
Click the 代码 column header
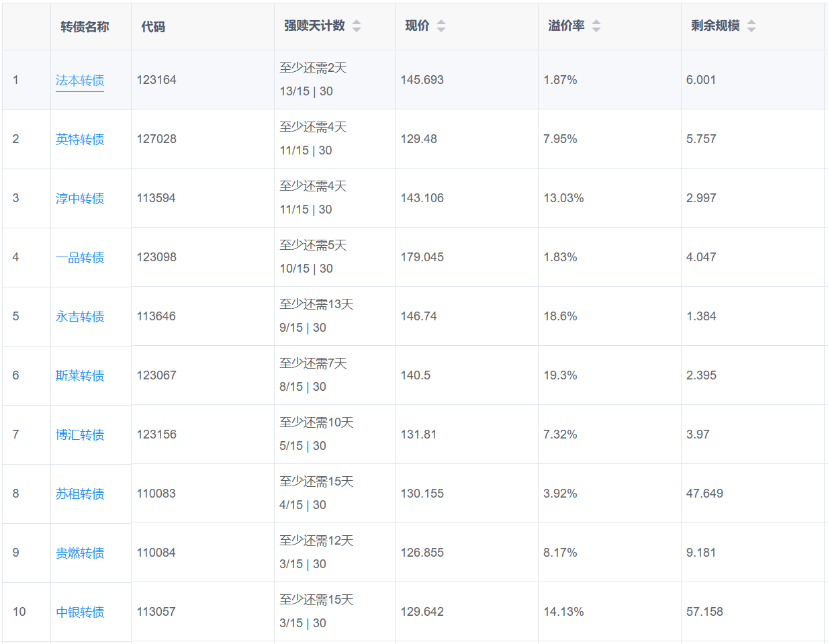coord(153,27)
